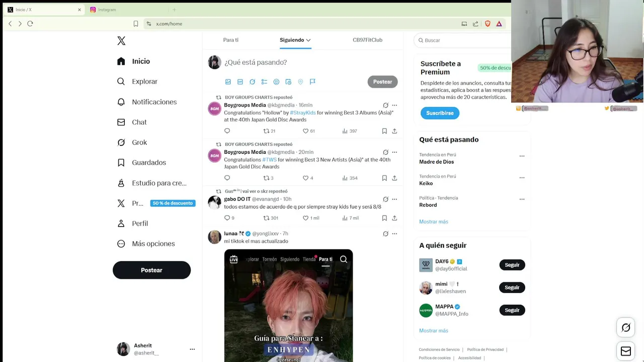The width and height of the screenshot is (644, 362).
Task: Click the blue Suscribirse button
Action: (440, 113)
